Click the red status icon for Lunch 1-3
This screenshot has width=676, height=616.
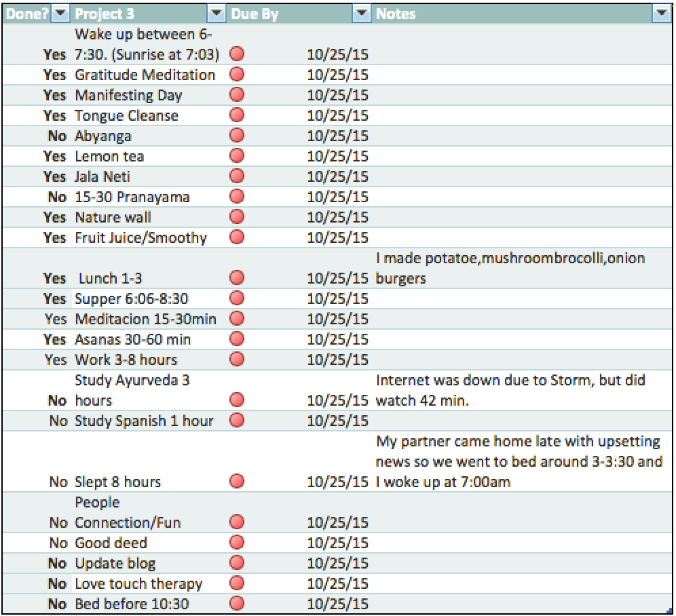[236, 277]
